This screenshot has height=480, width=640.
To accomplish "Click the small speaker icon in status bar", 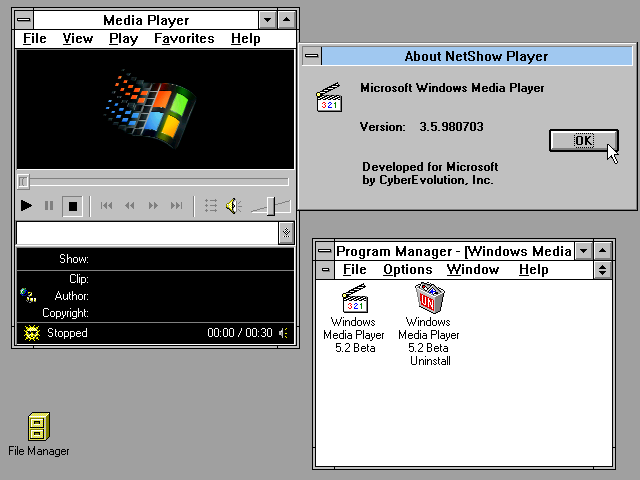I will click(x=283, y=333).
